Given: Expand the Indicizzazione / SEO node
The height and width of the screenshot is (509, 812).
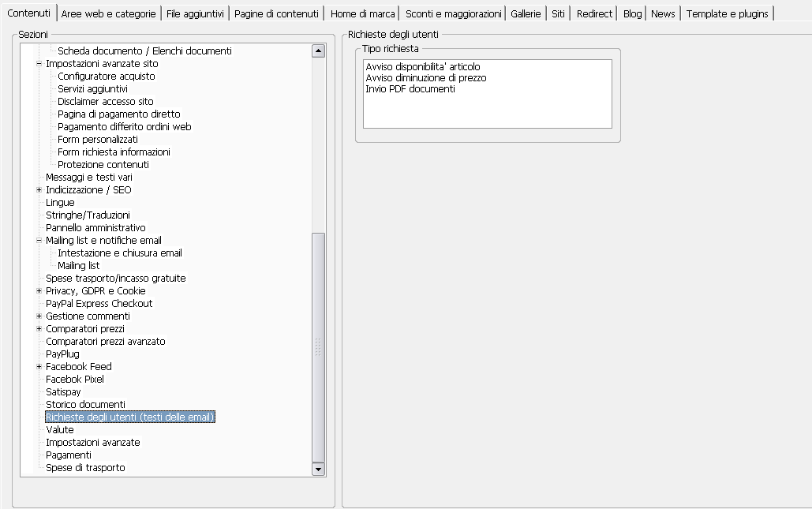Looking at the screenshot, I should tap(39, 190).
